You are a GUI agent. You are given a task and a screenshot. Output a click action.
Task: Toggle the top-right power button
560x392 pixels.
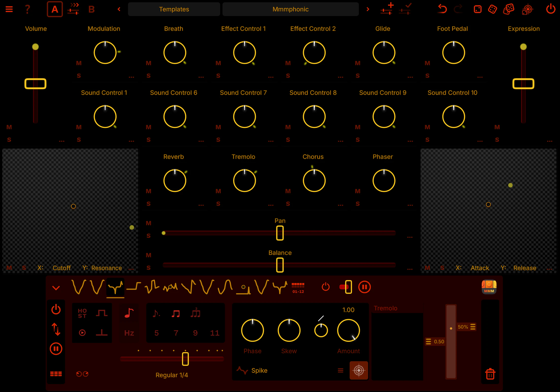pyautogui.click(x=551, y=9)
